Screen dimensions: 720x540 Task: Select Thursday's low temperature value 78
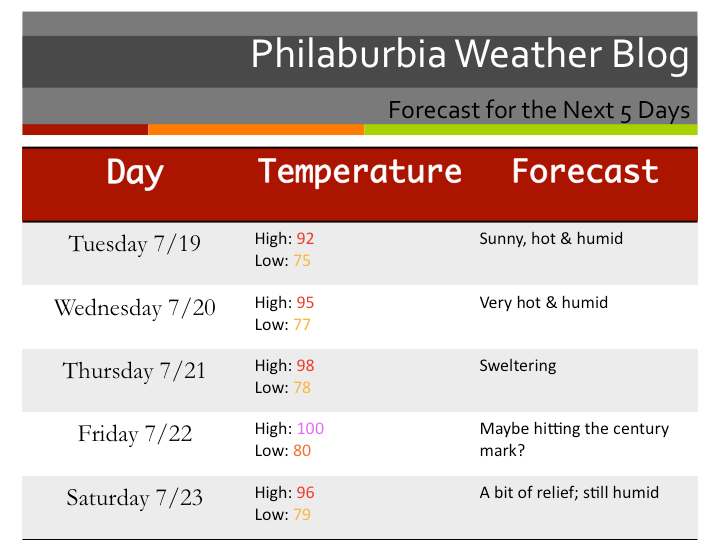pyautogui.click(x=301, y=387)
